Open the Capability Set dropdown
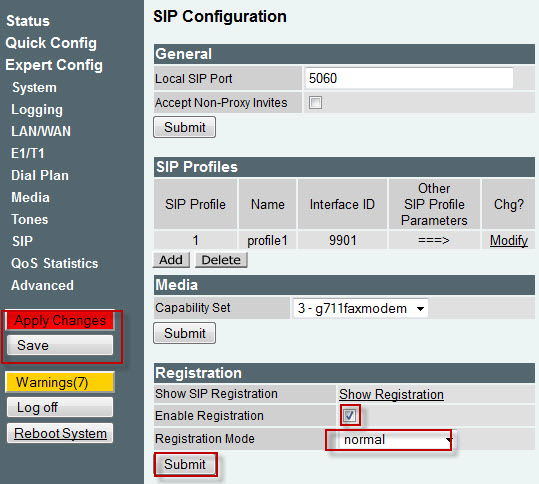The width and height of the screenshot is (539, 484). [x=360, y=308]
